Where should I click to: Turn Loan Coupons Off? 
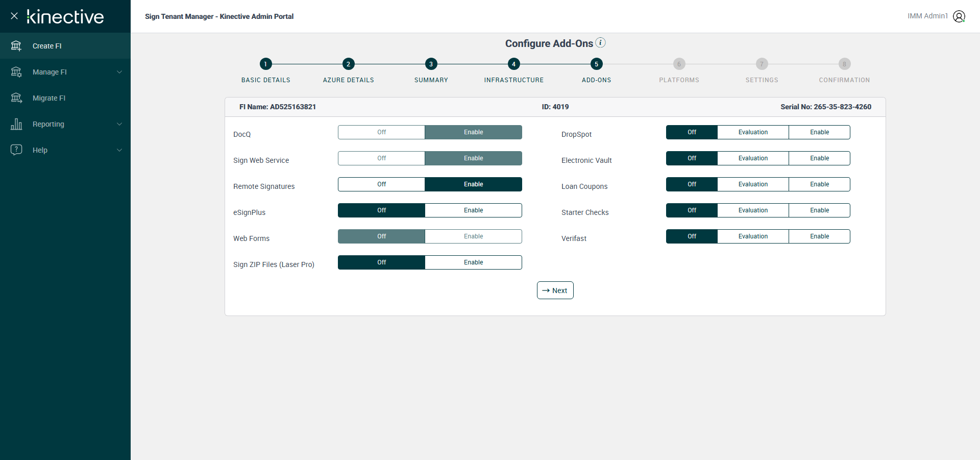[x=692, y=184]
